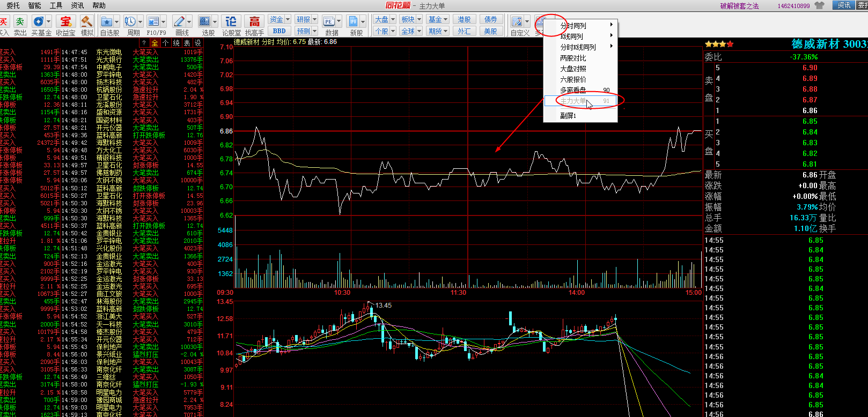
Task: Click the 模拟 gavel icon
Action: (x=86, y=21)
